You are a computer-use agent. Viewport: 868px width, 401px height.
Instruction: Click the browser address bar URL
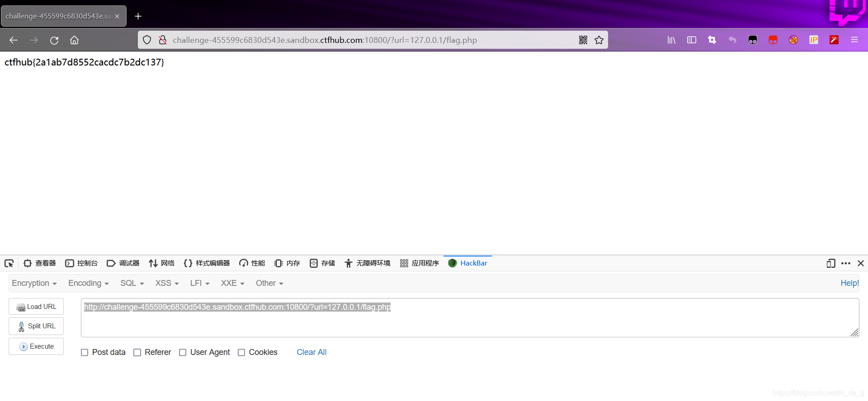(325, 40)
